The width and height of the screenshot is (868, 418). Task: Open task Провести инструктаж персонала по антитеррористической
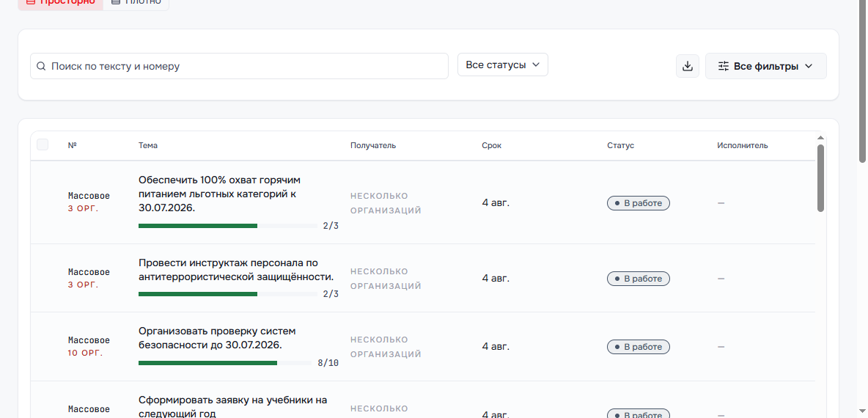[x=236, y=270]
